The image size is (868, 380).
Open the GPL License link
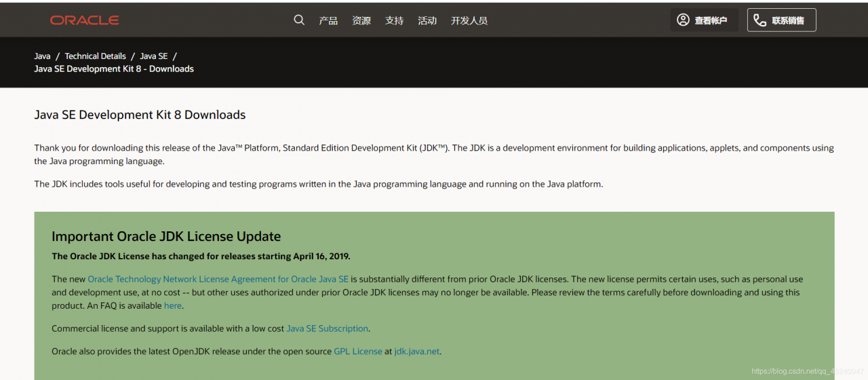358,351
